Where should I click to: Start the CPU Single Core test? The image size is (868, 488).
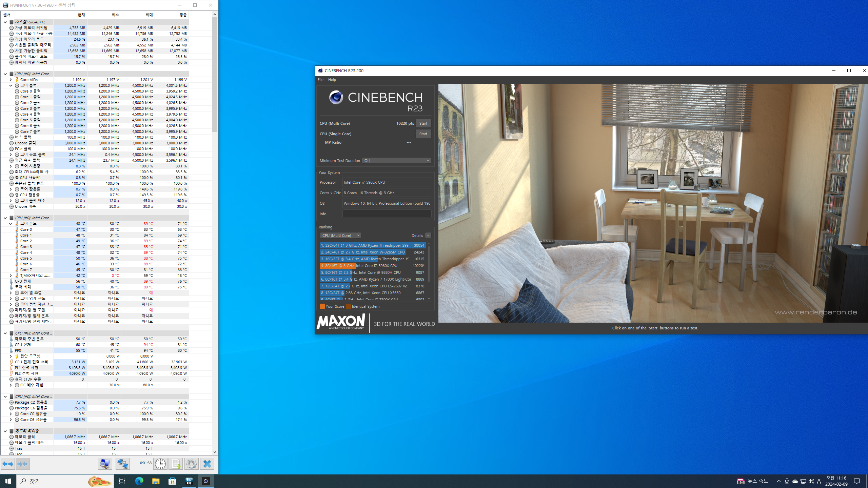tap(423, 134)
